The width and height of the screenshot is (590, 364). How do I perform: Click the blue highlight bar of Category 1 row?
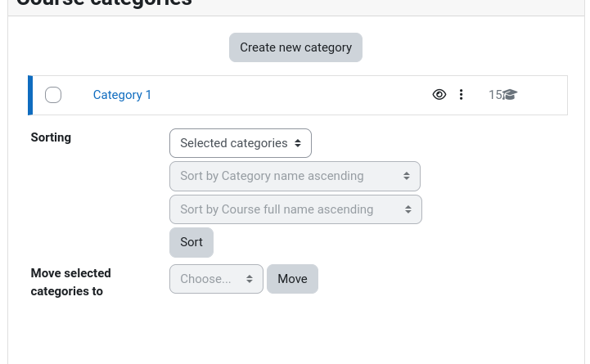30,95
